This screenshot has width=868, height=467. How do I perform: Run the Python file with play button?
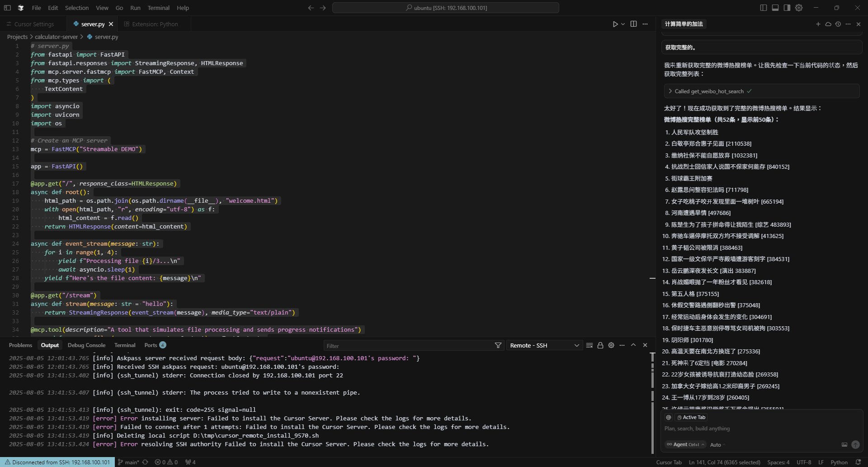615,24
